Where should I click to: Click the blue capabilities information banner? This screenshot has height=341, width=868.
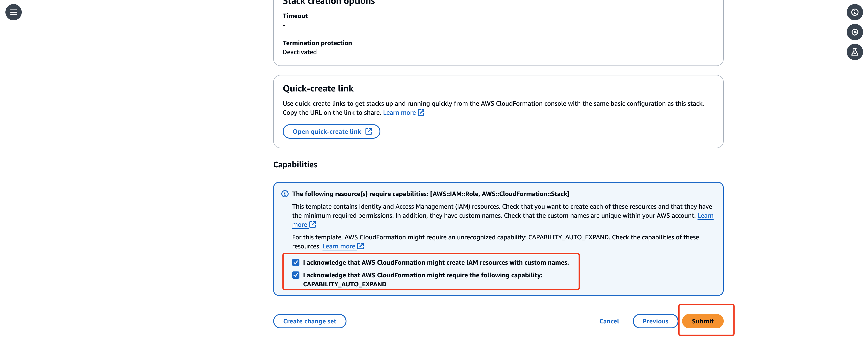tap(498, 239)
